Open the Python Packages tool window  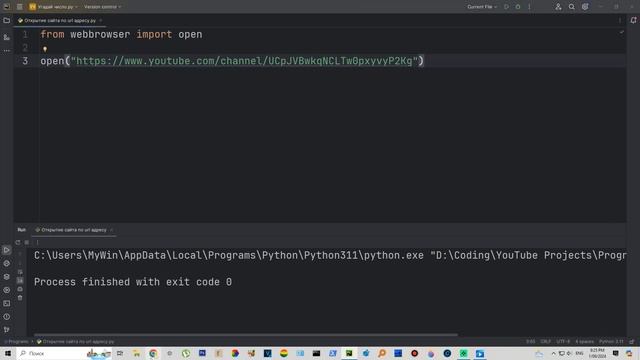pyautogui.click(x=7, y=277)
